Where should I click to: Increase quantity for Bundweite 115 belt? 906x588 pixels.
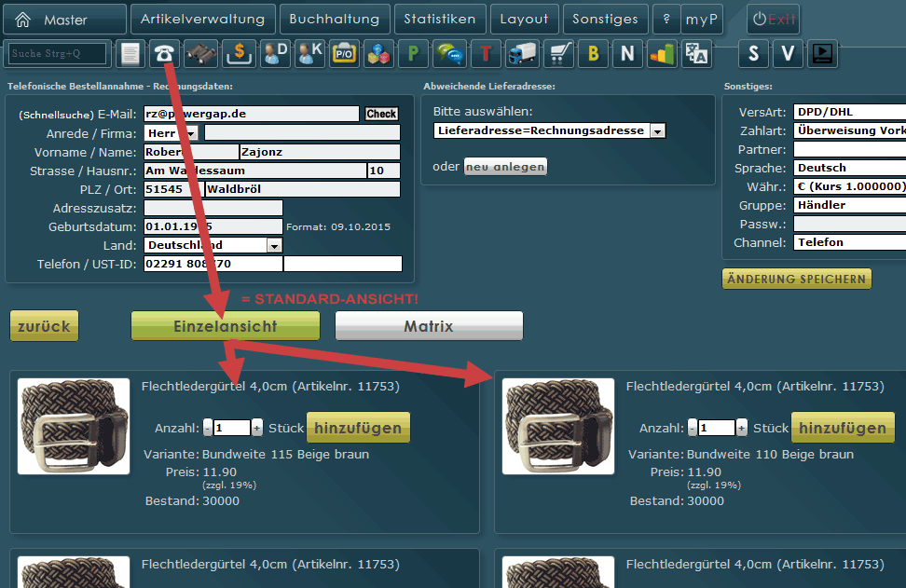tap(257, 428)
